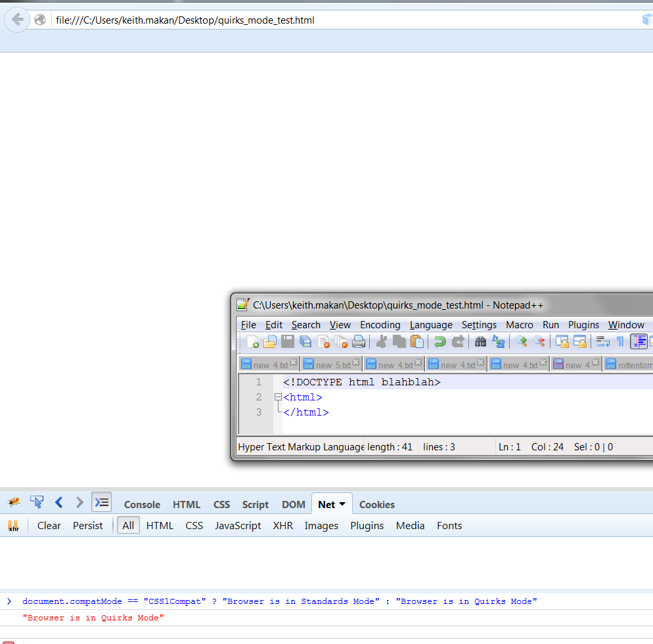Click the Close All documents icon
This screenshot has width=653, height=644.
click(341, 342)
